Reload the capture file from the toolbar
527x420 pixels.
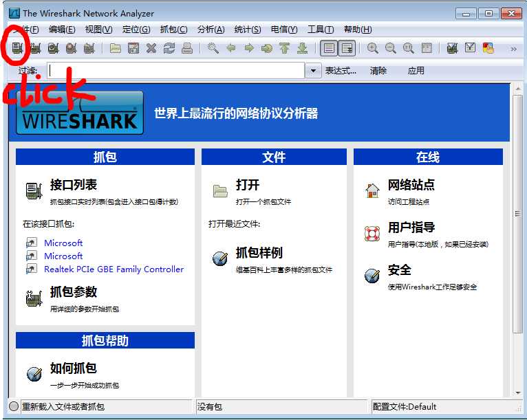coord(169,48)
